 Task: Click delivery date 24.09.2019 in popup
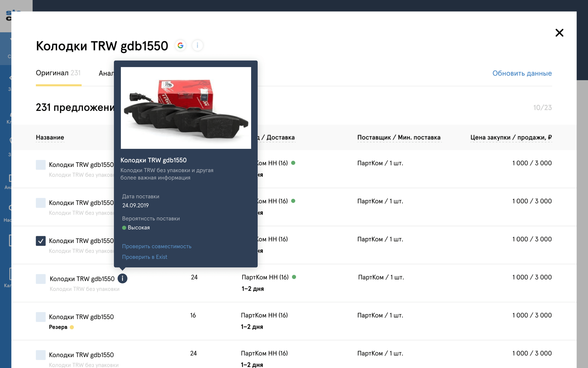click(x=135, y=205)
